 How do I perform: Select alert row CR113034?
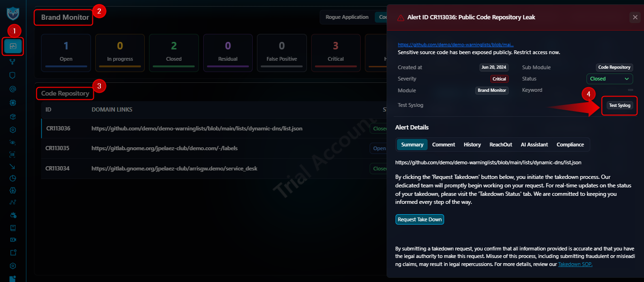point(214,169)
